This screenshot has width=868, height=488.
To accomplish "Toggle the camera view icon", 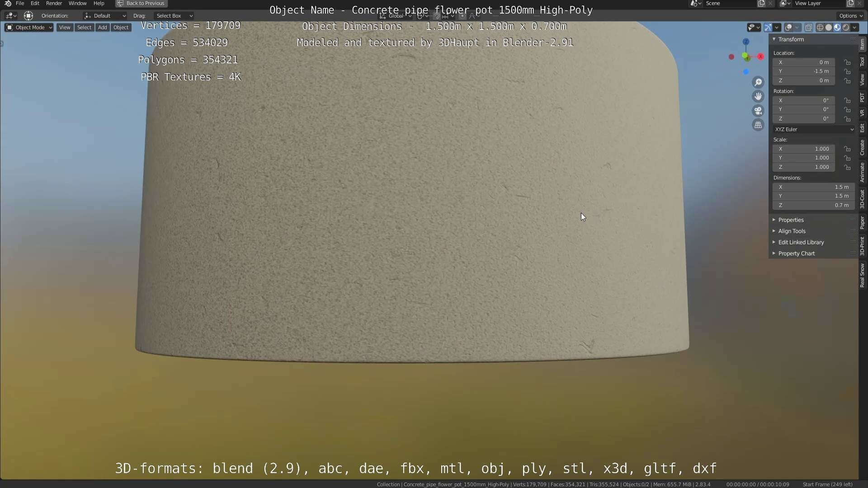I will (758, 111).
